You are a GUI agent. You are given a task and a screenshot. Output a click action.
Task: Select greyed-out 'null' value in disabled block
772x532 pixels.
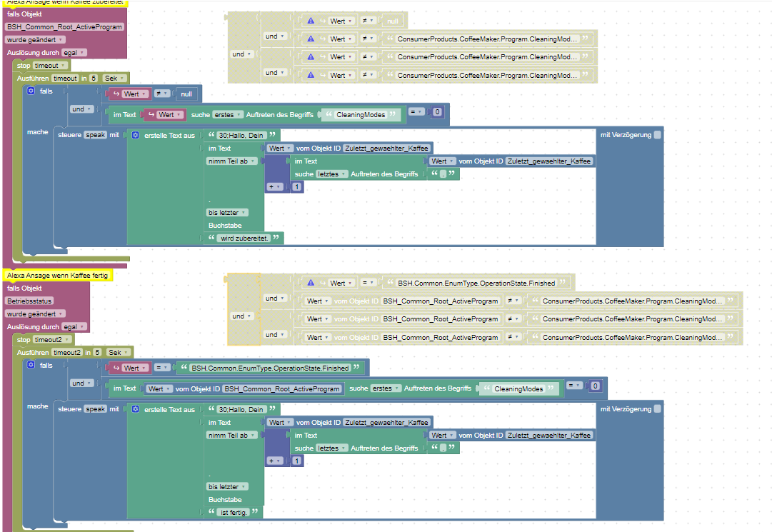pos(392,21)
